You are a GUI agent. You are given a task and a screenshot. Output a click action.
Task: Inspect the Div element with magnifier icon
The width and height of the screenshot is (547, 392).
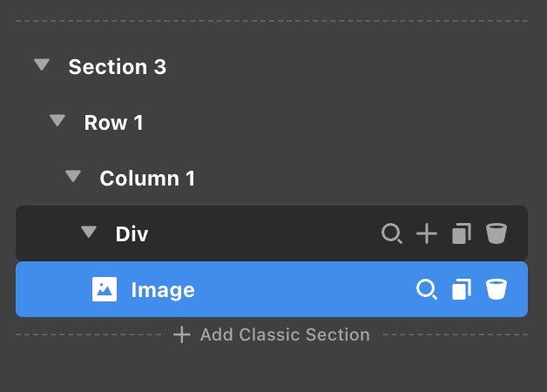392,233
